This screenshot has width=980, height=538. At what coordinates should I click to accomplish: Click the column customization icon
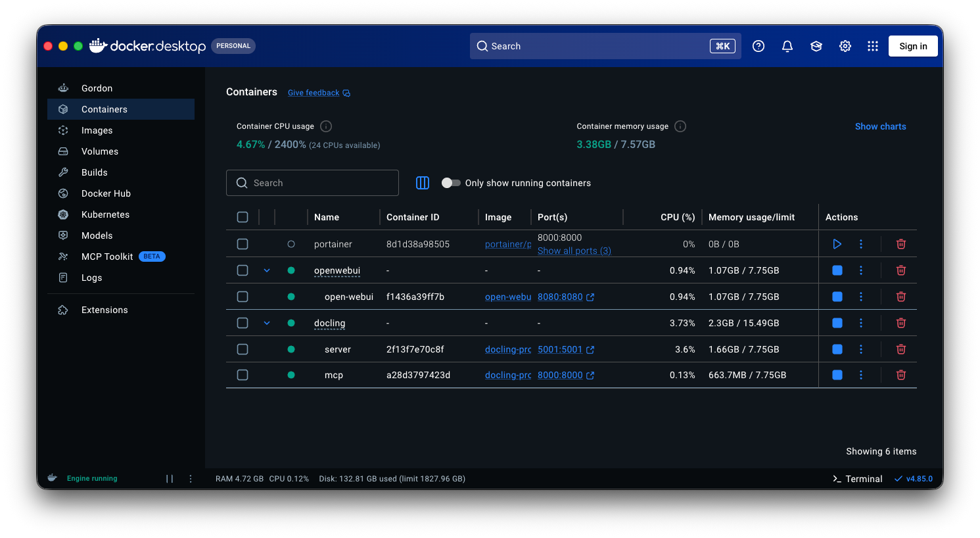click(x=423, y=183)
